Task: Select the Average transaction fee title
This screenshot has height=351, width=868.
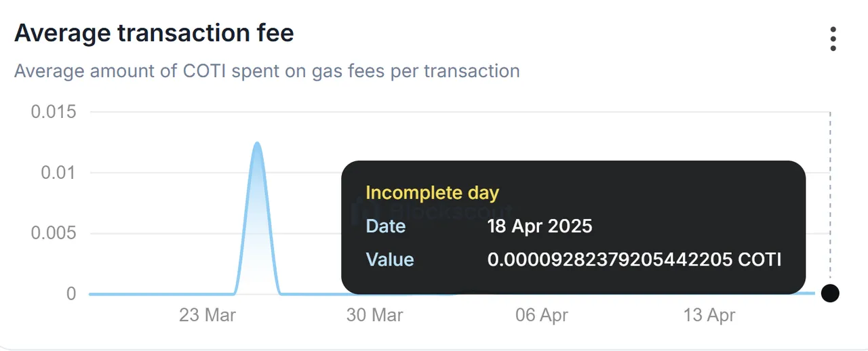Action: (x=154, y=33)
